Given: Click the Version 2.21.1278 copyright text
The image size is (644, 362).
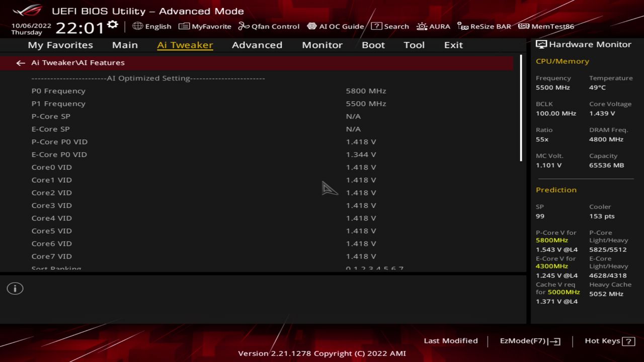Looking at the screenshot, I should point(322,353).
